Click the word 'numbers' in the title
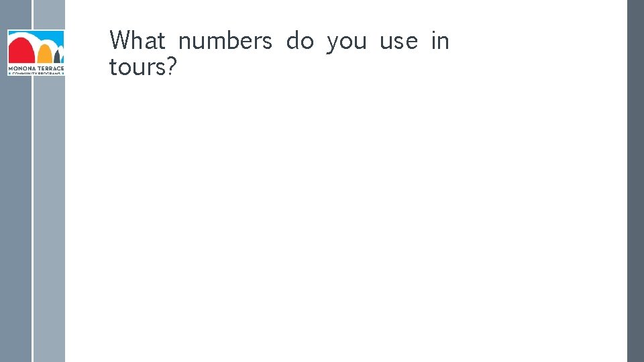Image resolution: width=644 pixels, height=362 pixels. (225, 41)
